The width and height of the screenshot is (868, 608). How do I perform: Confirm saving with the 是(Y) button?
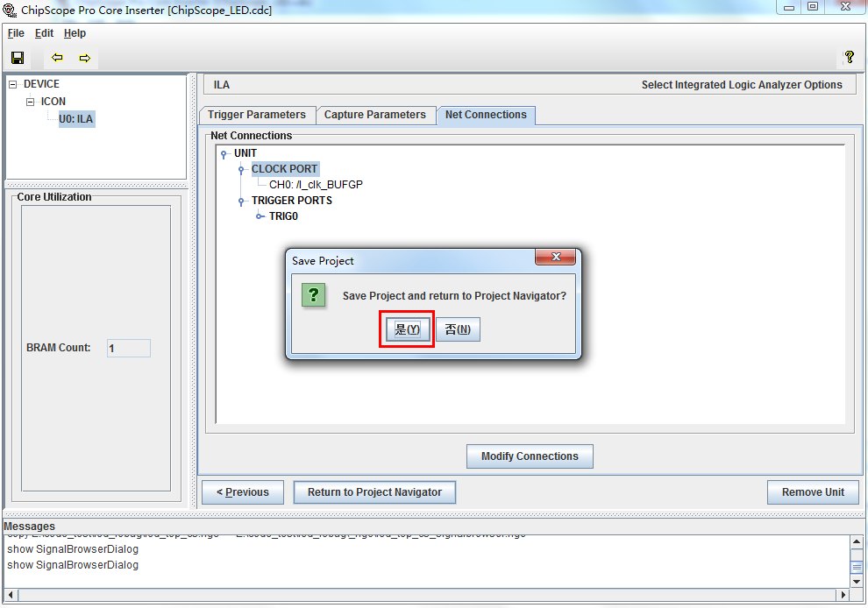407,329
